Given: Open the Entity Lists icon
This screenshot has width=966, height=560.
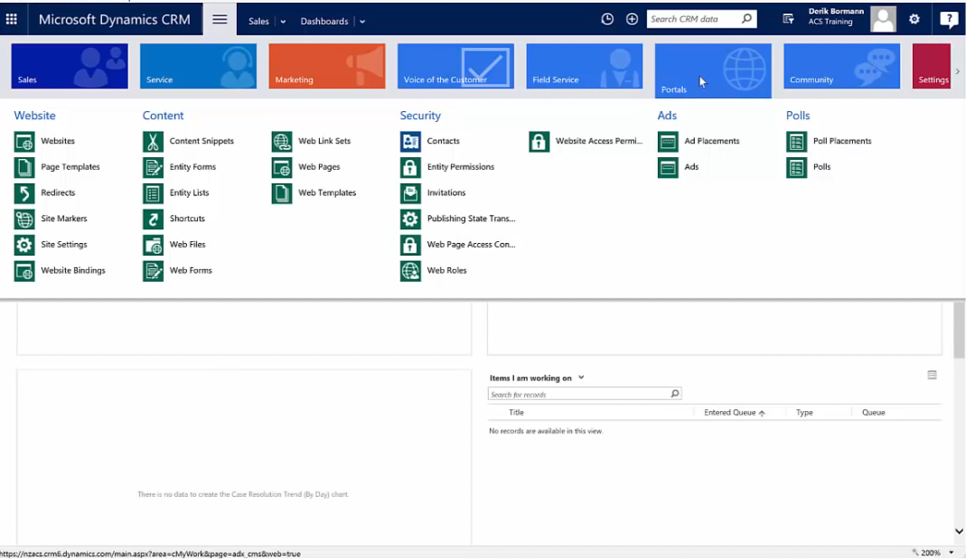Looking at the screenshot, I should coord(153,193).
